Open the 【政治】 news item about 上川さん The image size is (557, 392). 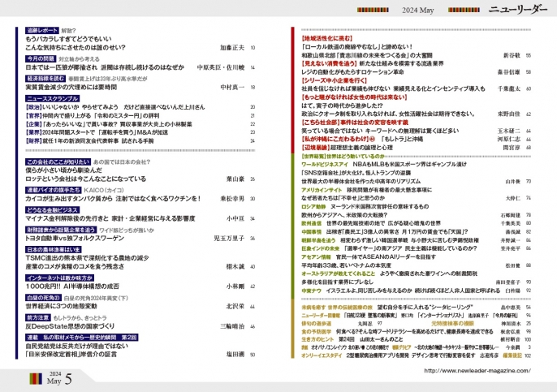coord(115,107)
